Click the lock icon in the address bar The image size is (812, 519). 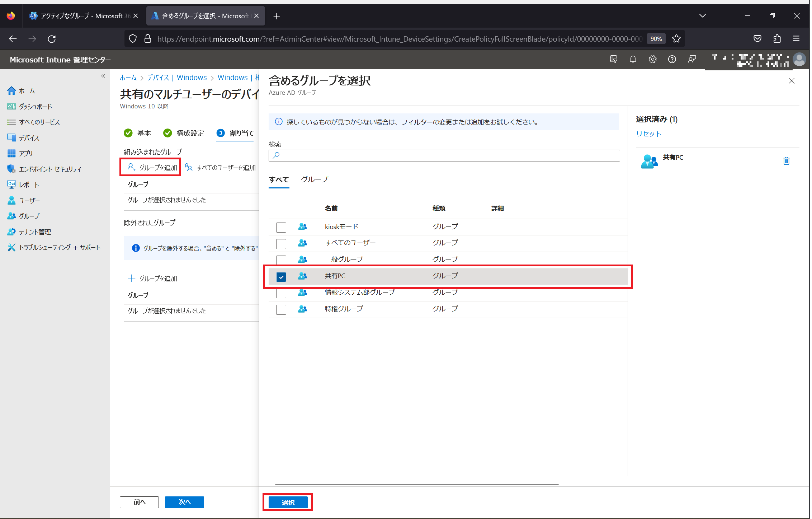click(x=147, y=39)
